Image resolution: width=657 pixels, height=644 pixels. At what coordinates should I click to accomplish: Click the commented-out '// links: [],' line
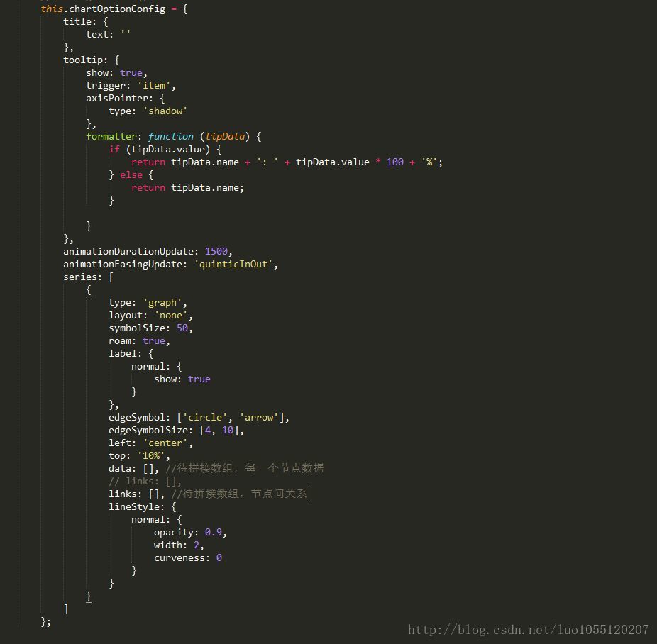point(145,481)
